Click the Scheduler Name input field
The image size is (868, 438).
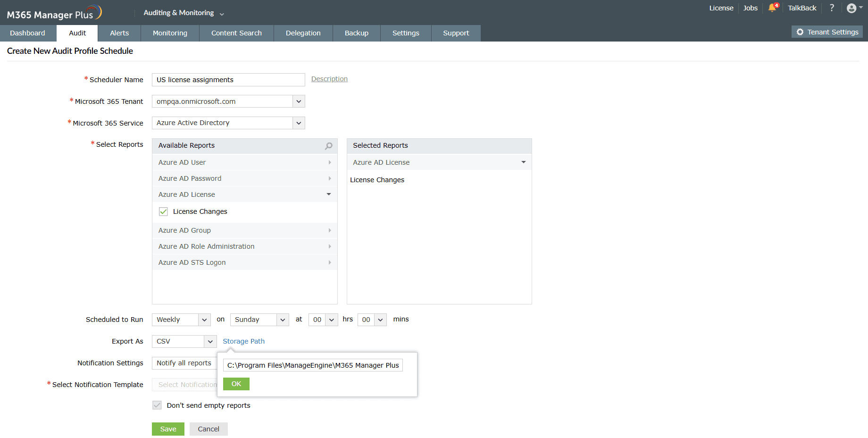(228, 80)
